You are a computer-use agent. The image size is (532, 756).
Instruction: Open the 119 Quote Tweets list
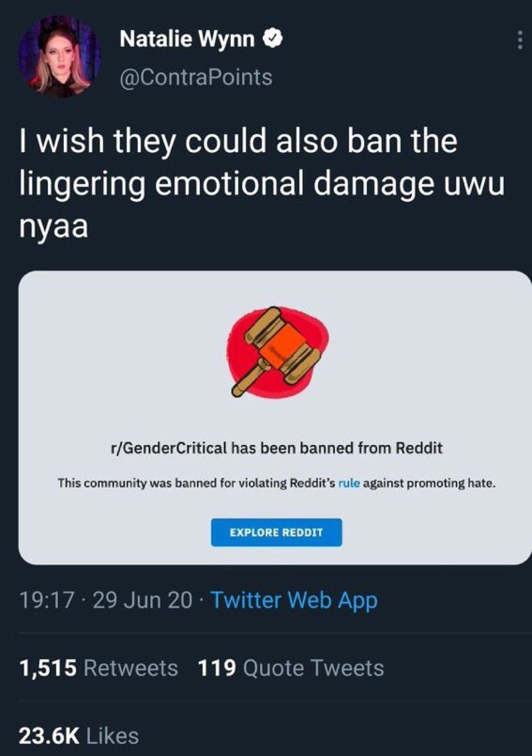[291, 668]
